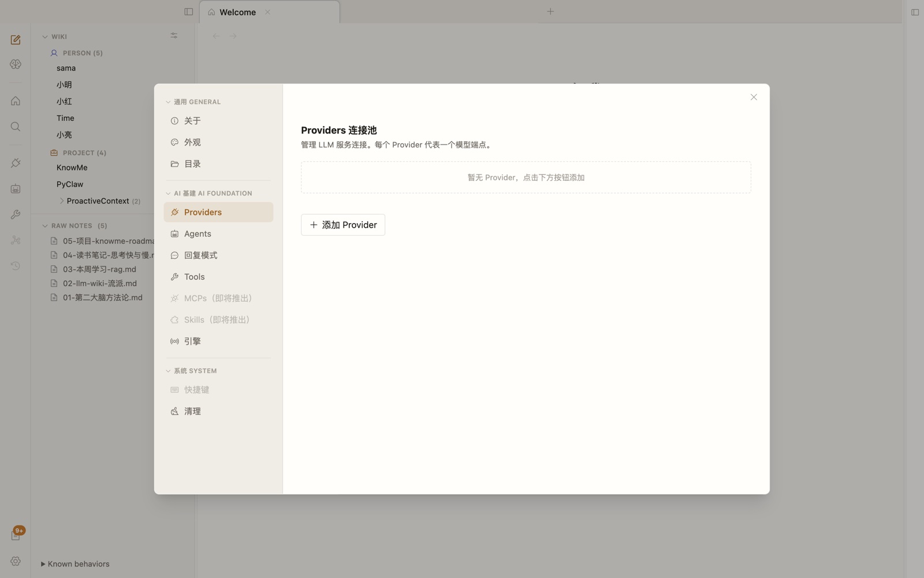Open settings gear icon at bottom left

pos(16,561)
